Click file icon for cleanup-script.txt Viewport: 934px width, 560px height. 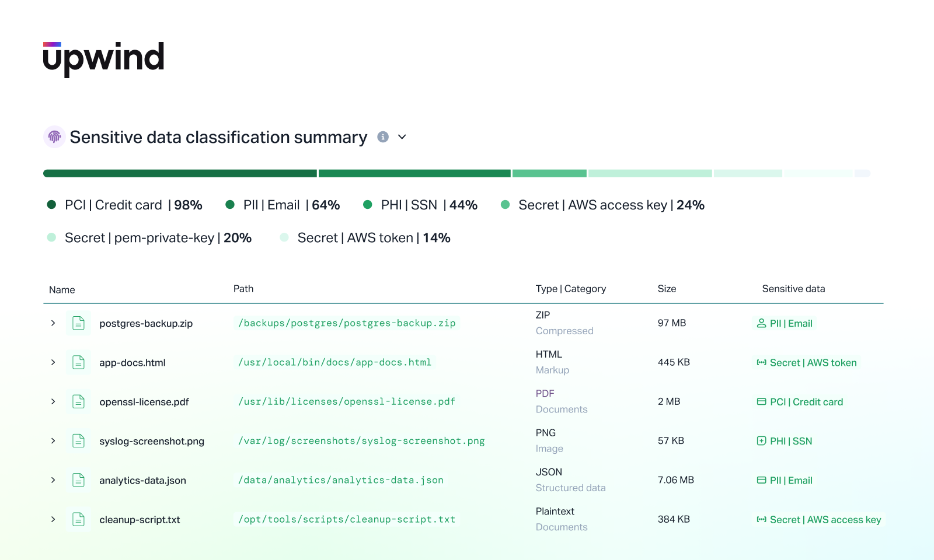[x=78, y=519]
